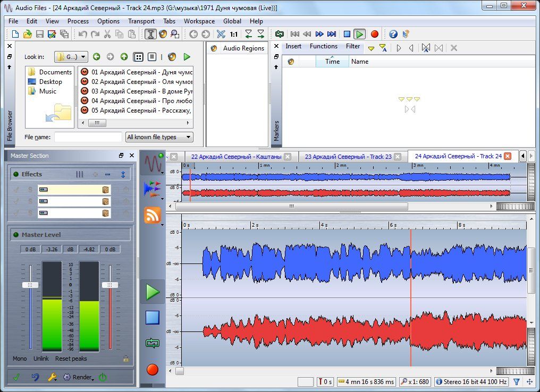Click the Reset peaks button
The height and width of the screenshot is (392, 540).
pos(71,359)
